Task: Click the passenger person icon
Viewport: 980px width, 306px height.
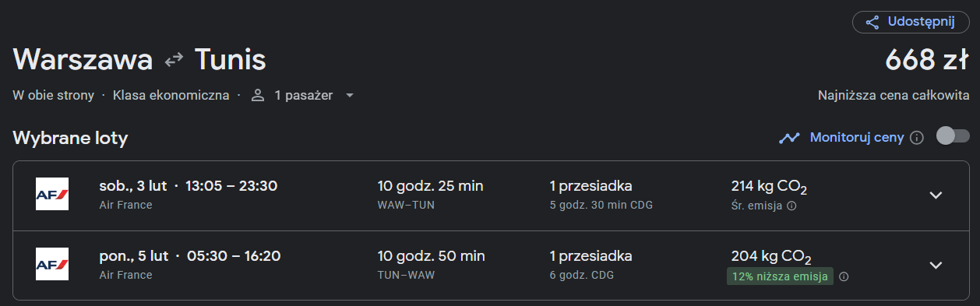Action: click(258, 95)
